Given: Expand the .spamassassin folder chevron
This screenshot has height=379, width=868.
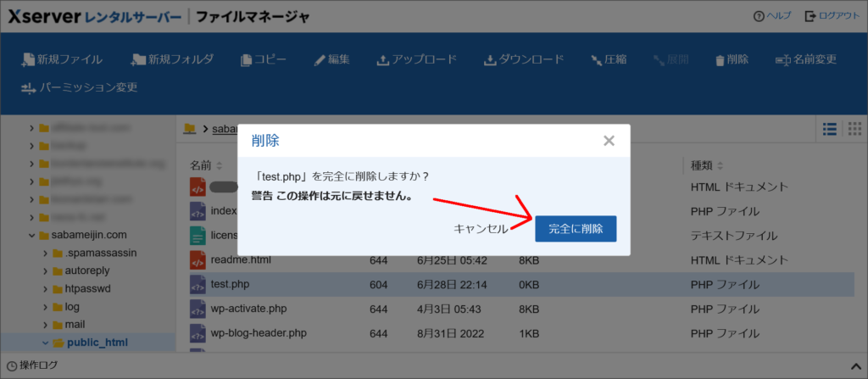Looking at the screenshot, I should coord(46,254).
